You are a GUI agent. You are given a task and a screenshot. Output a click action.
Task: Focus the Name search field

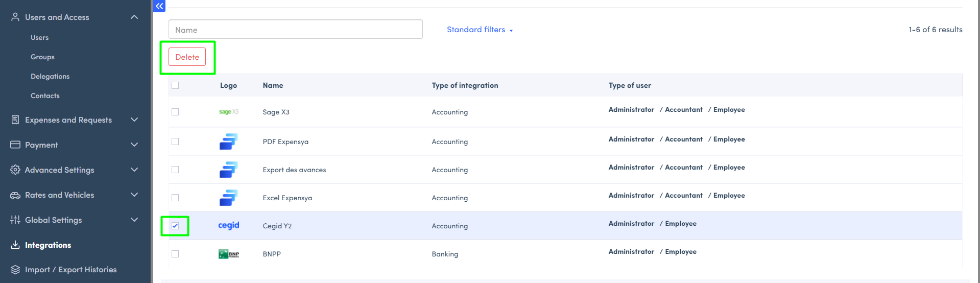(295, 30)
